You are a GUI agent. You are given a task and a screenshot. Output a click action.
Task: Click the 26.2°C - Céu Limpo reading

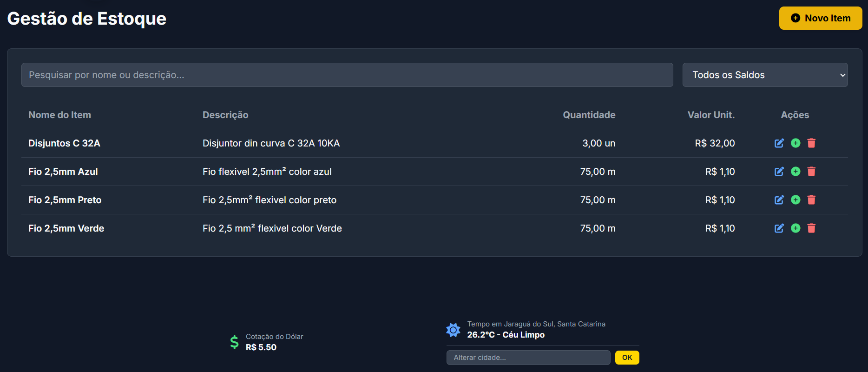click(506, 335)
